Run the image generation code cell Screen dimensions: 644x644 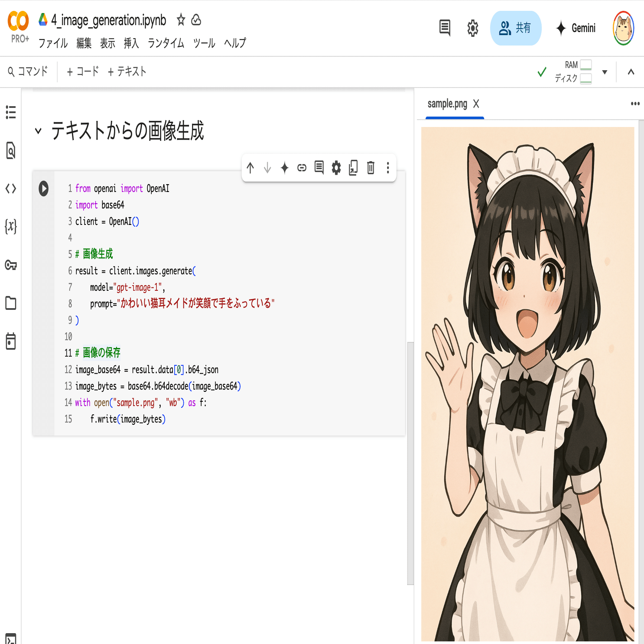(x=43, y=189)
